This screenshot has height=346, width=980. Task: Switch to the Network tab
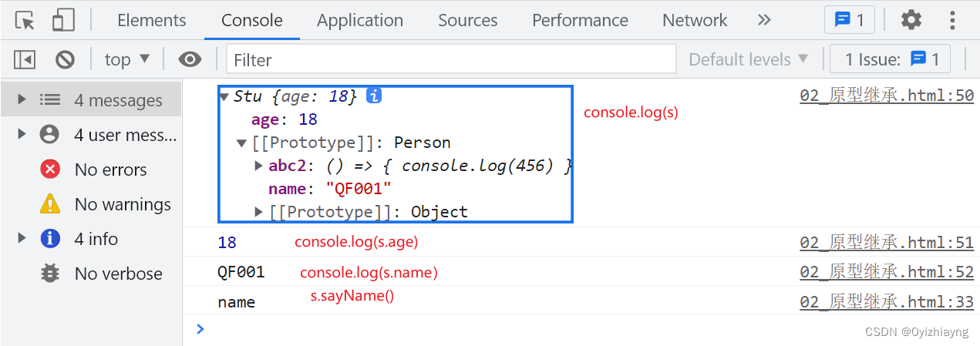695,20
